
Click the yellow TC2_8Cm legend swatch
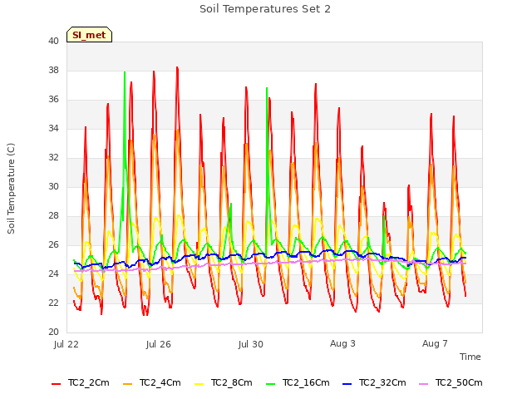point(199,384)
